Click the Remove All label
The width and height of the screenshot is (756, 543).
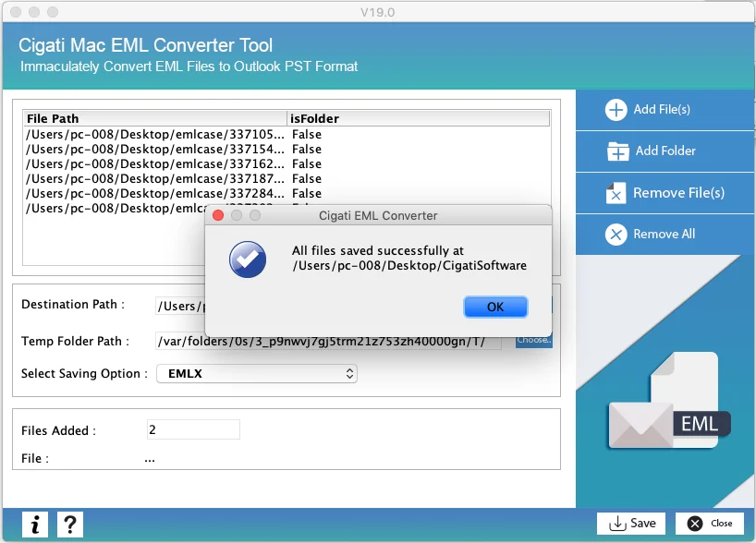tap(664, 235)
